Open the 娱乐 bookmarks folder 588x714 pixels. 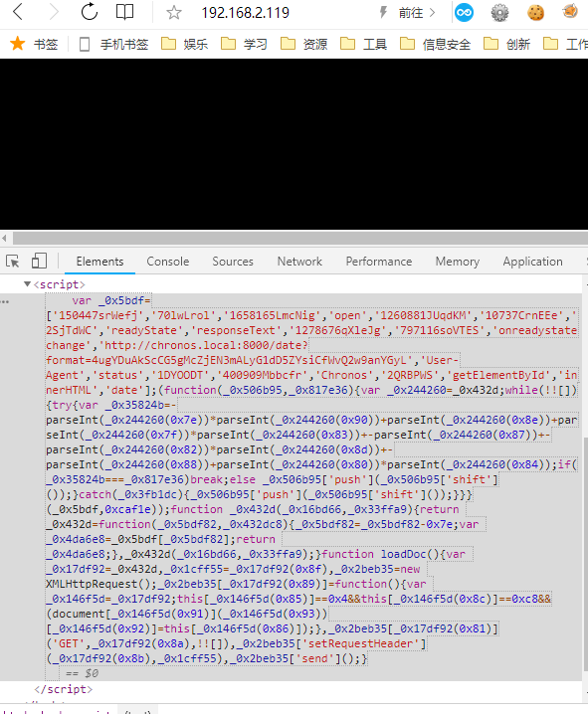coord(185,44)
